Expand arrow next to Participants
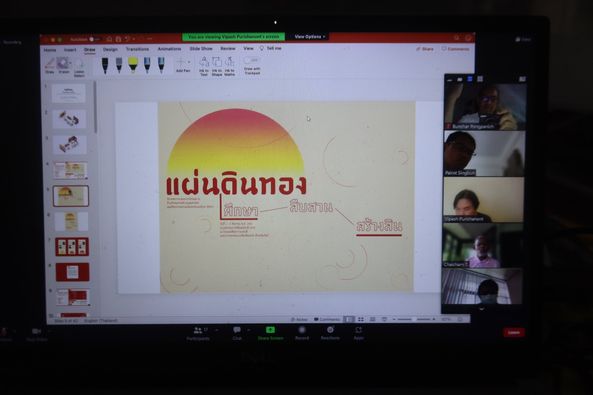 [217, 330]
